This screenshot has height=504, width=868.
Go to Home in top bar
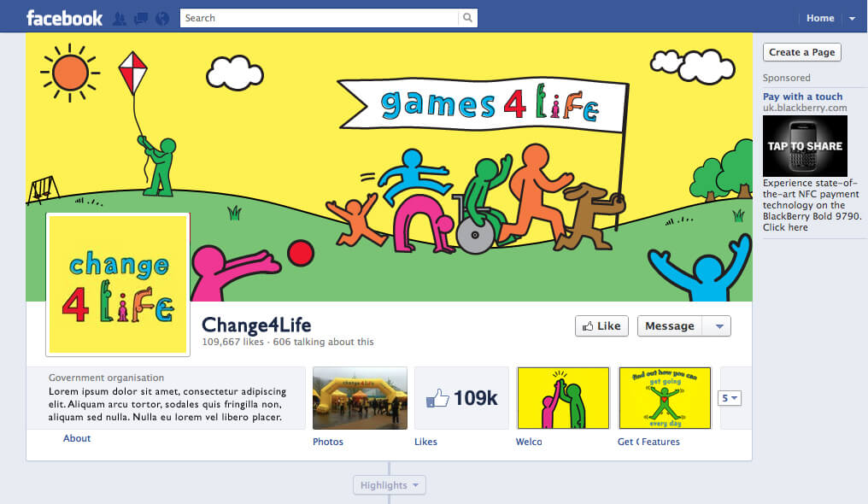click(x=820, y=18)
